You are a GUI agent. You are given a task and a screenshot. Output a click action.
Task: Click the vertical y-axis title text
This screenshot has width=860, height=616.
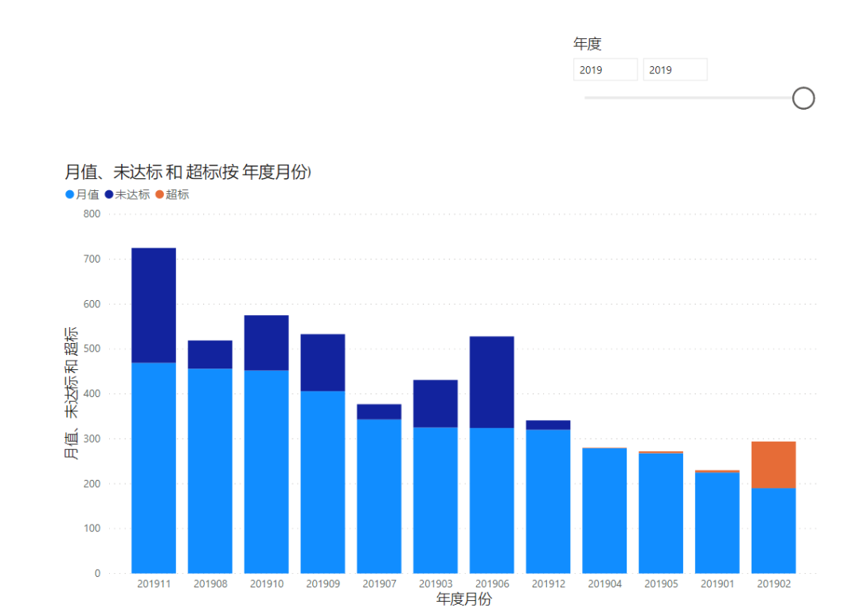click(72, 393)
